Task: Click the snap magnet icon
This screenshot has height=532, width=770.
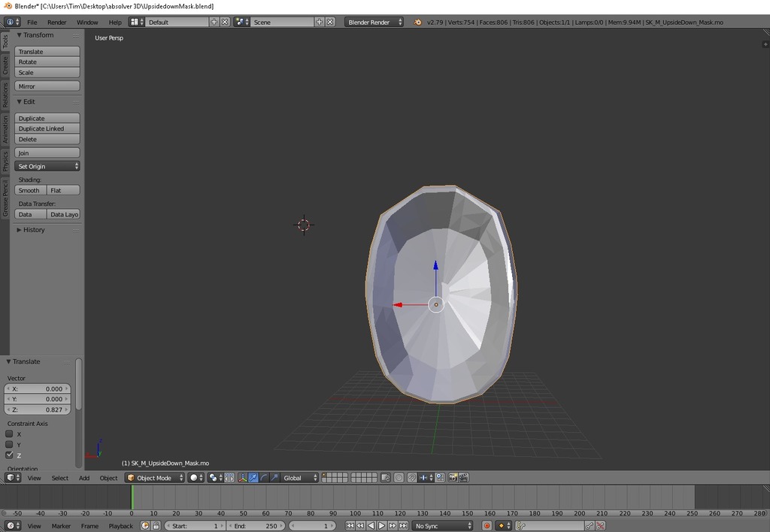Action: 412,478
